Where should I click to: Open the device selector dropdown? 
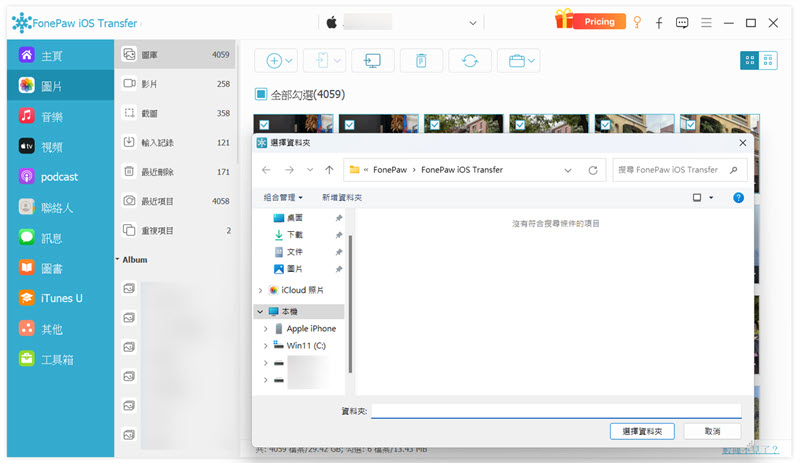coord(473,23)
